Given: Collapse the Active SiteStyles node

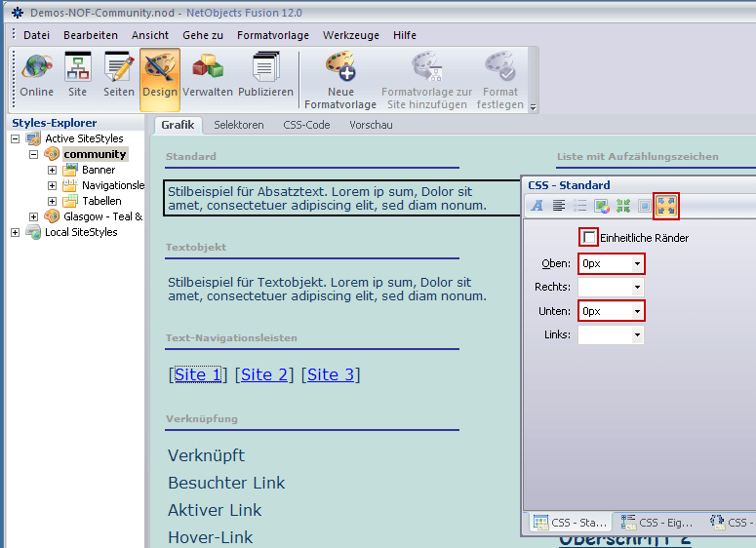Looking at the screenshot, I should tap(15, 138).
